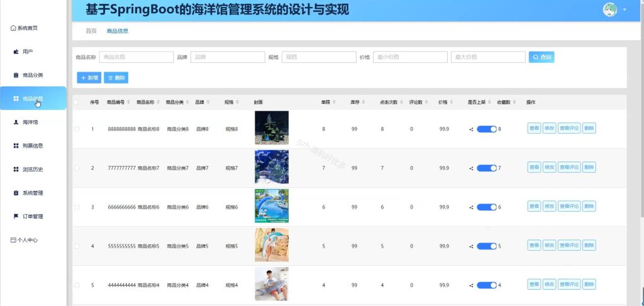The image size is (644, 306).
Task: Focus the 商品名称 search input field
Action: click(x=136, y=57)
